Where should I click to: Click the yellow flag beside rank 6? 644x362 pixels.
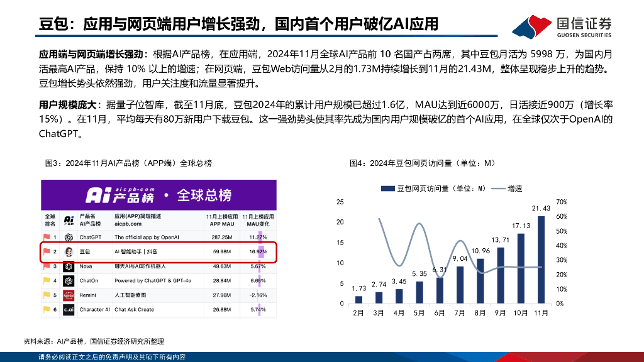click(47, 309)
